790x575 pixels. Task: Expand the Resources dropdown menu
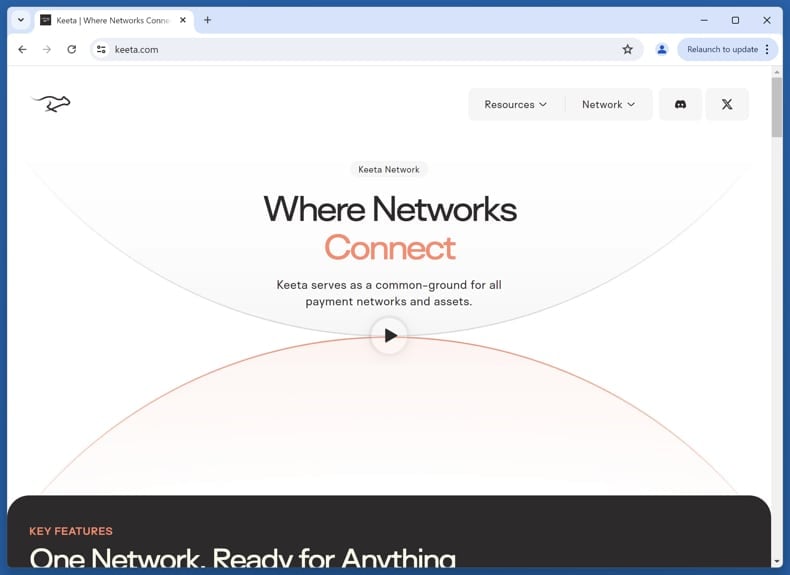coord(515,104)
